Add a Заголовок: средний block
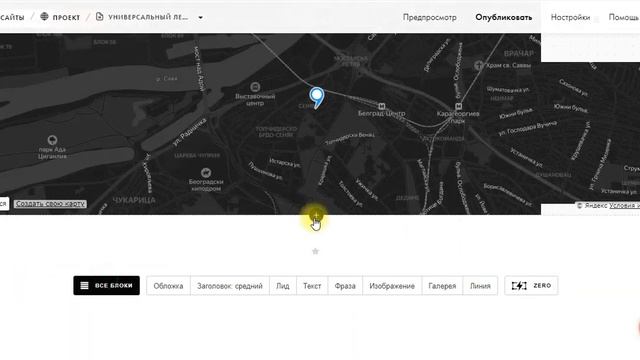Viewport: 640px width, 360px height. click(x=230, y=286)
